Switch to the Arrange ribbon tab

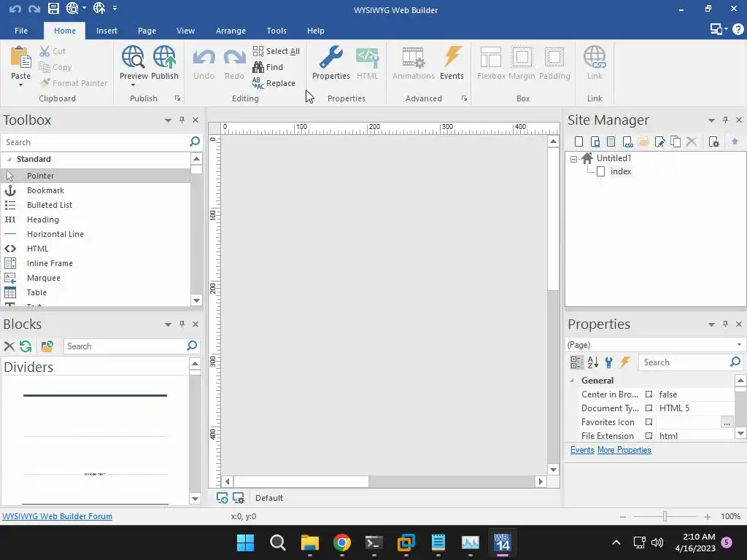[x=231, y=31]
